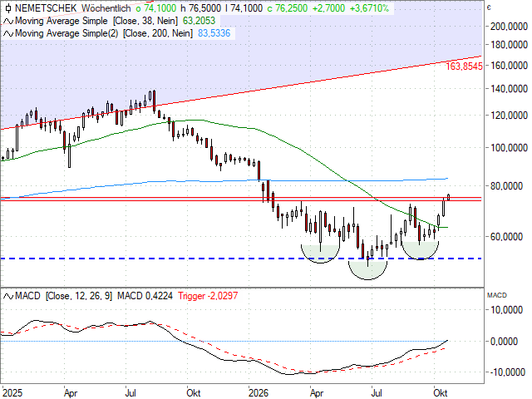Click the Trigger -2,0297 label

[x=208, y=296]
